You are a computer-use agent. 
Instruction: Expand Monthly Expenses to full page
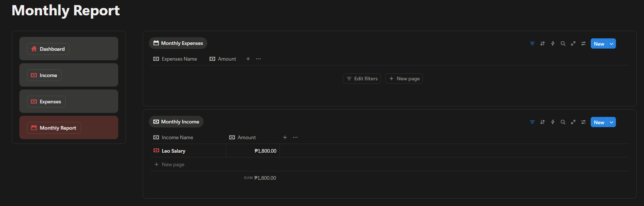point(573,43)
